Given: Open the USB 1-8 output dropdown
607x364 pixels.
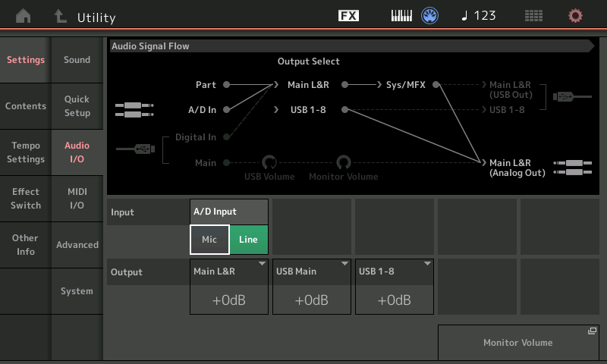Looking at the screenshot, I should [395, 286].
